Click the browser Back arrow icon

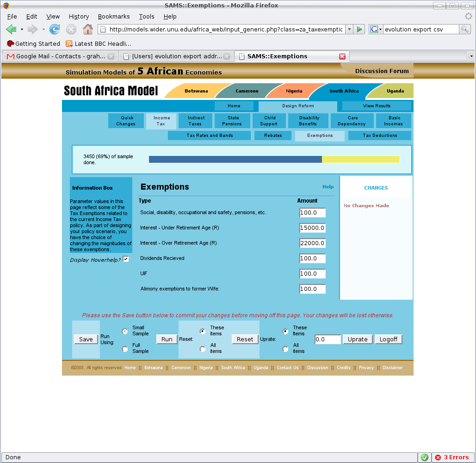tap(11, 29)
